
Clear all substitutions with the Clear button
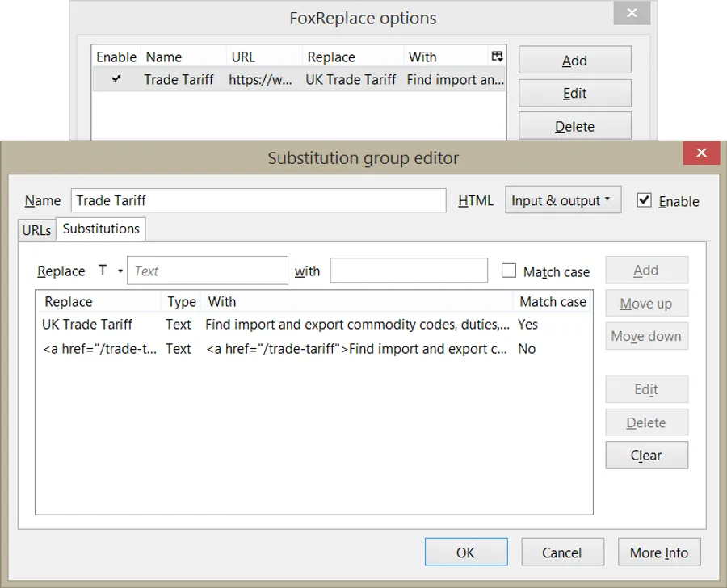pyautogui.click(x=646, y=455)
